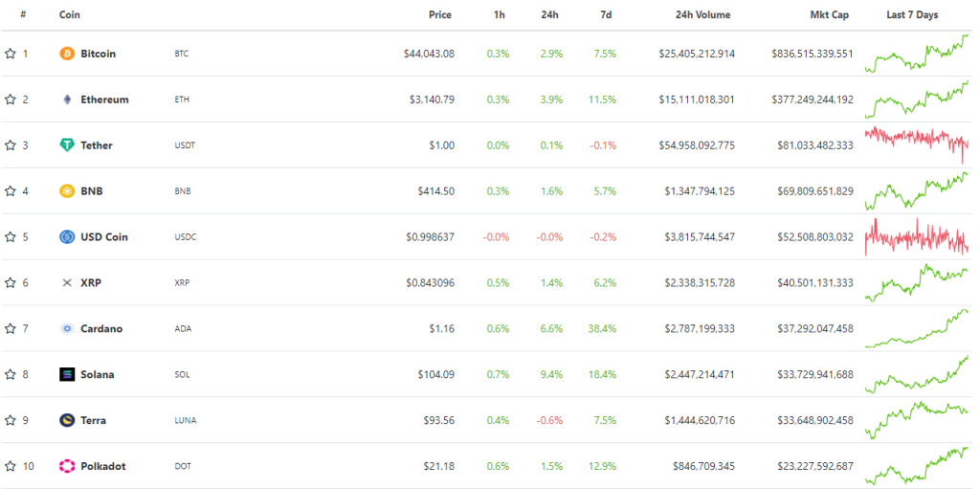Click the Last 7 Days column header
The image size is (980, 489).
click(x=912, y=15)
